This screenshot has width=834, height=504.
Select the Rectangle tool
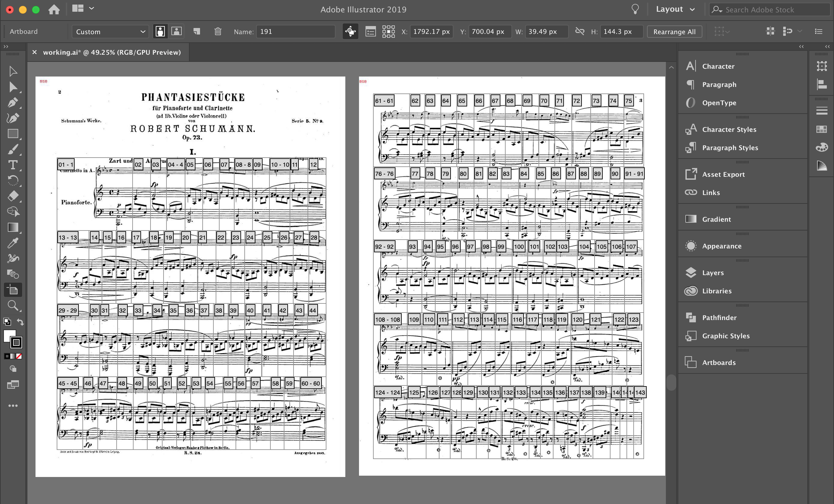[13, 133]
